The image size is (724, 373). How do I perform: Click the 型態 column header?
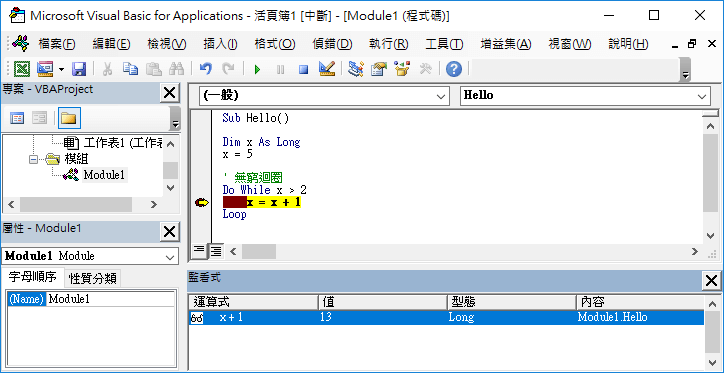point(512,302)
